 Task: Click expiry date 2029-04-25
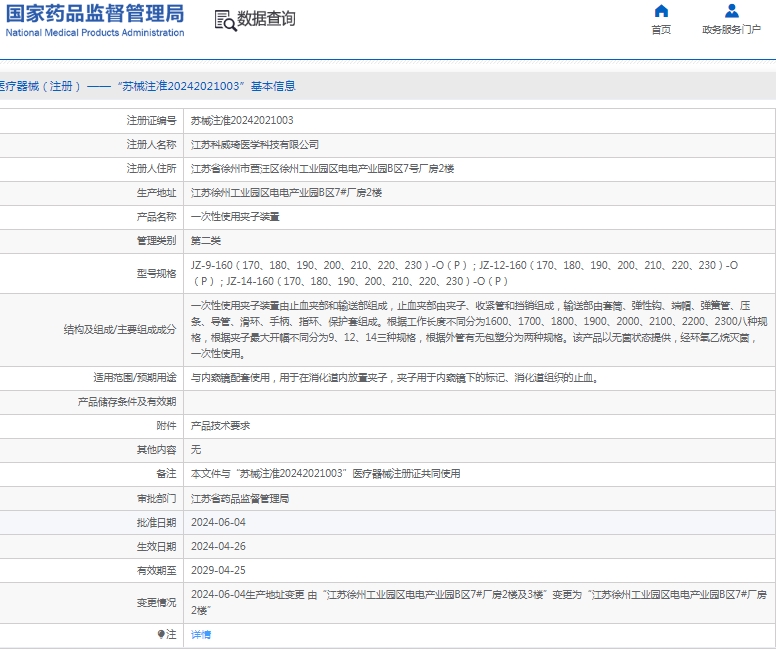coord(218,570)
